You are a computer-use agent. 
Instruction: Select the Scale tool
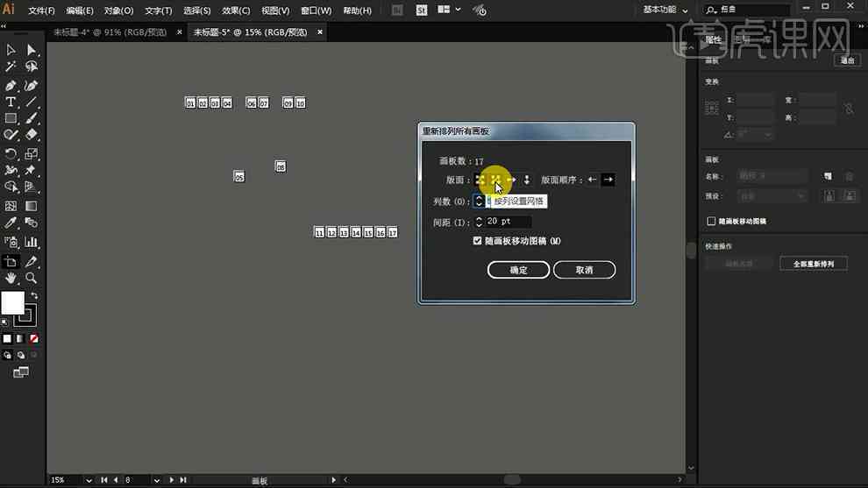pyautogui.click(x=32, y=154)
